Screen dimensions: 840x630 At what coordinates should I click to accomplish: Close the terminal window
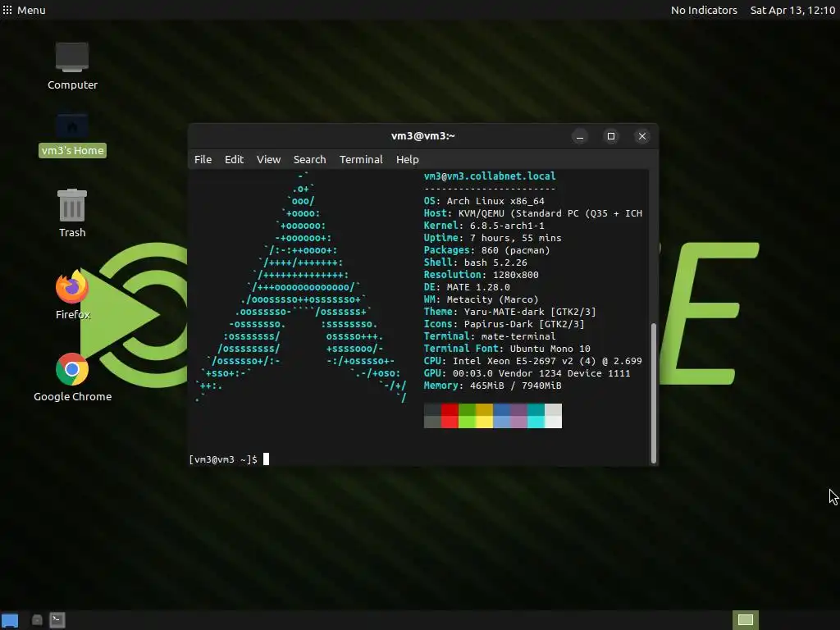point(641,136)
